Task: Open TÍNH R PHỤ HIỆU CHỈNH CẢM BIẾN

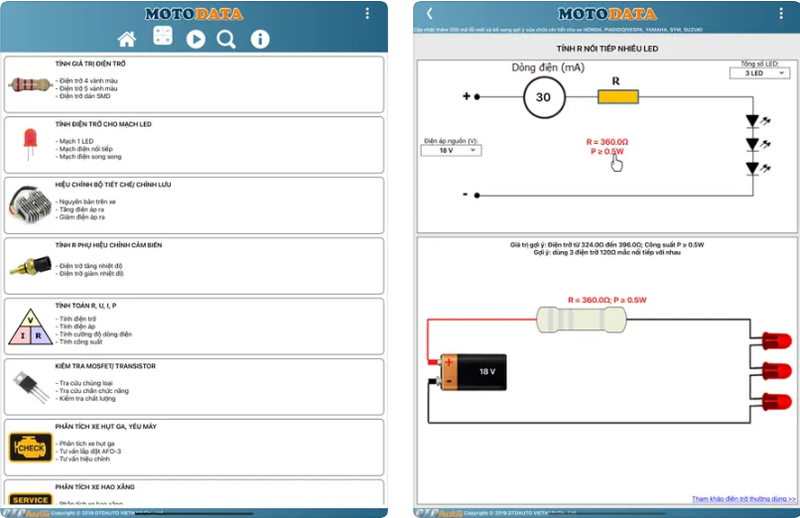Action: [x=194, y=265]
